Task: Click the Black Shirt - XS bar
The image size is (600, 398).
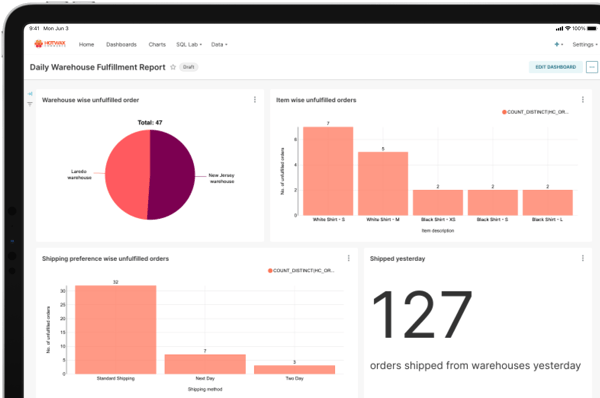Action: point(438,202)
